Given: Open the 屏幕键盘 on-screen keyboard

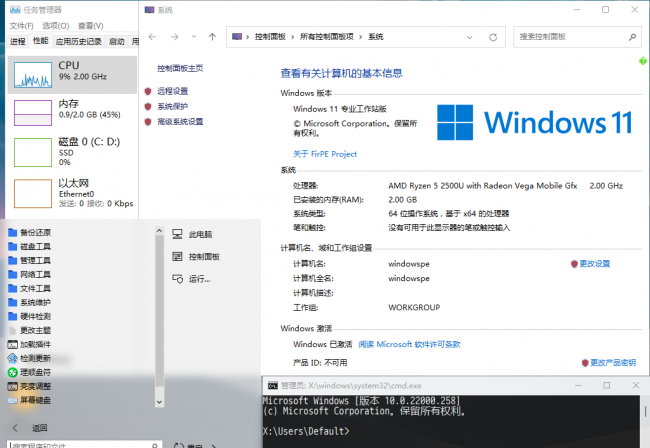Looking at the screenshot, I should (x=29, y=400).
